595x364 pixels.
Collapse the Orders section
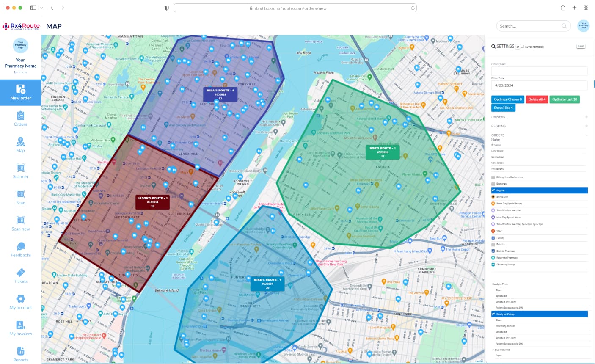click(x=586, y=135)
